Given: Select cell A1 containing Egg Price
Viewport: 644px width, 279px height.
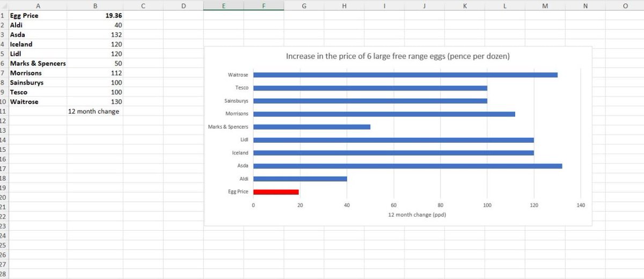Looking at the screenshot, I should click(37, 16).
